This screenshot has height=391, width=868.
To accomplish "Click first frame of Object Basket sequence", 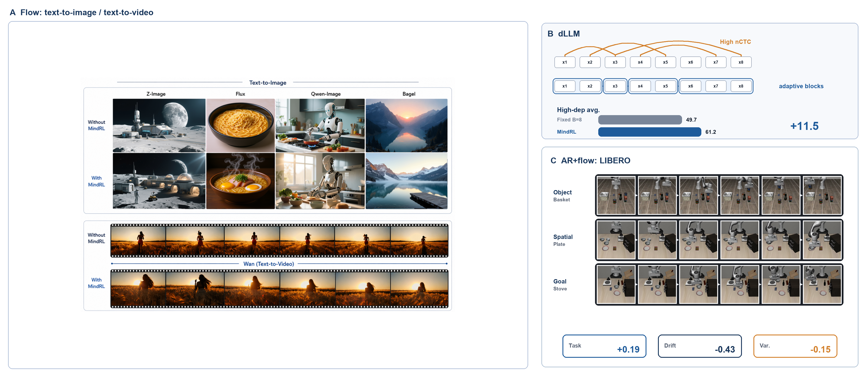I will coord(616,195).
